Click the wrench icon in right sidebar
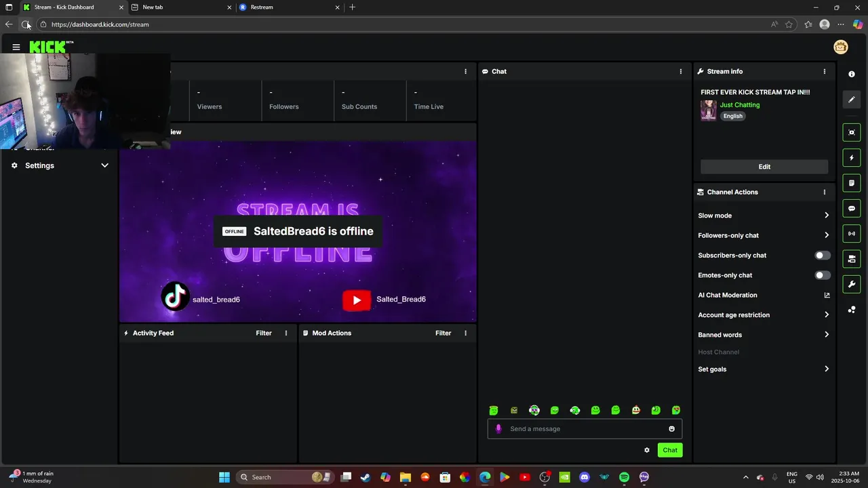This screenshot has height=488, width=868. pyautogui.click(x=852, y=284)
